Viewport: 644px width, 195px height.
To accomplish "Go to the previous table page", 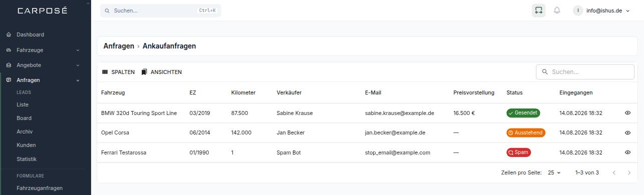I will tap(614, 172).
